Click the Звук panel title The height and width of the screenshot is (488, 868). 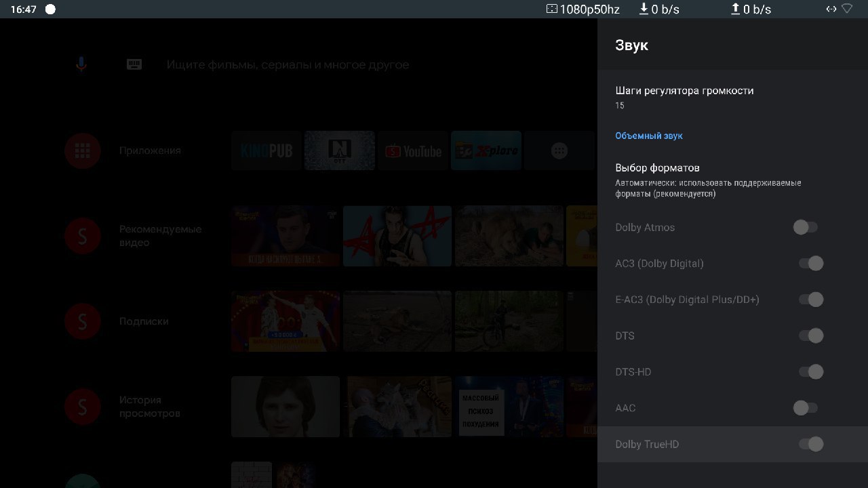[x=631, y=45]
